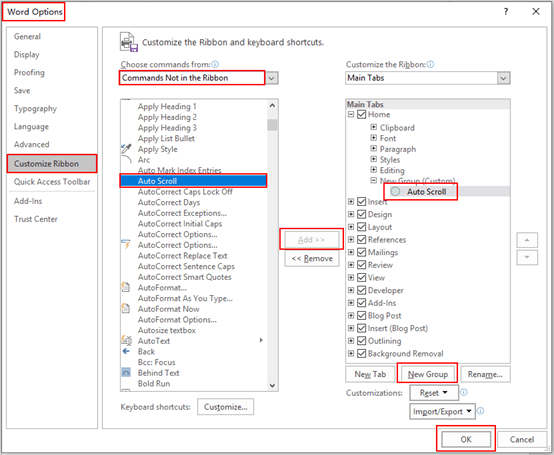This screenshot has width=554, height=455.
Task: Toggle the References tab checkbox
Action: (361, 240)
